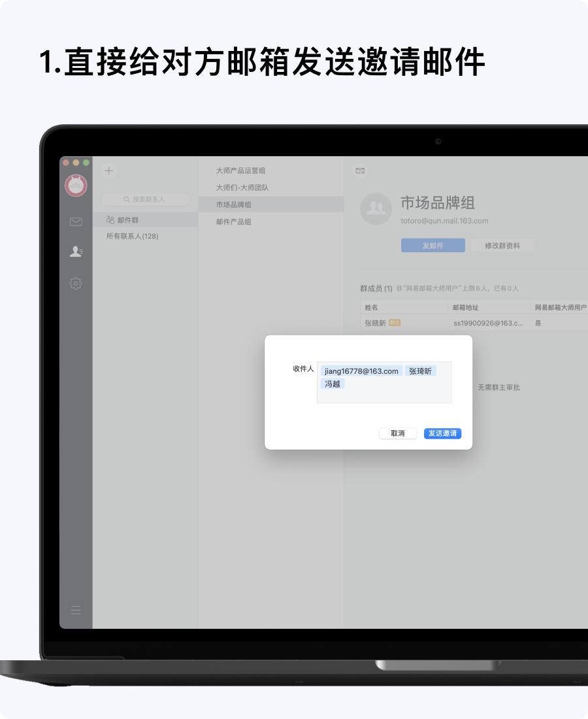Viewport: 588px width, 719px height.
Task: Click the plus icon to create a group
Action: [108, 171]
